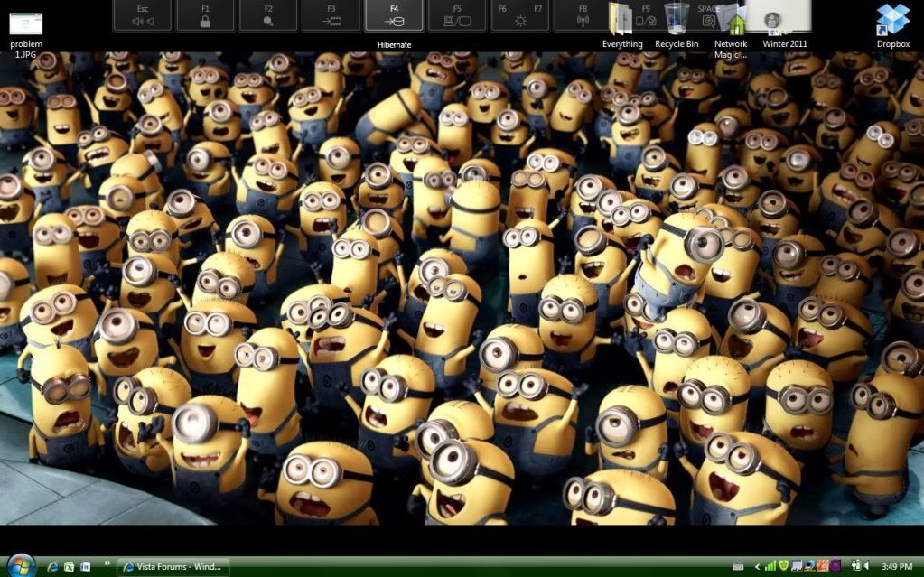The width and height of the screenshot is (924, 577).
Task: Show hidden system tray icons
Action: [757, 567]
